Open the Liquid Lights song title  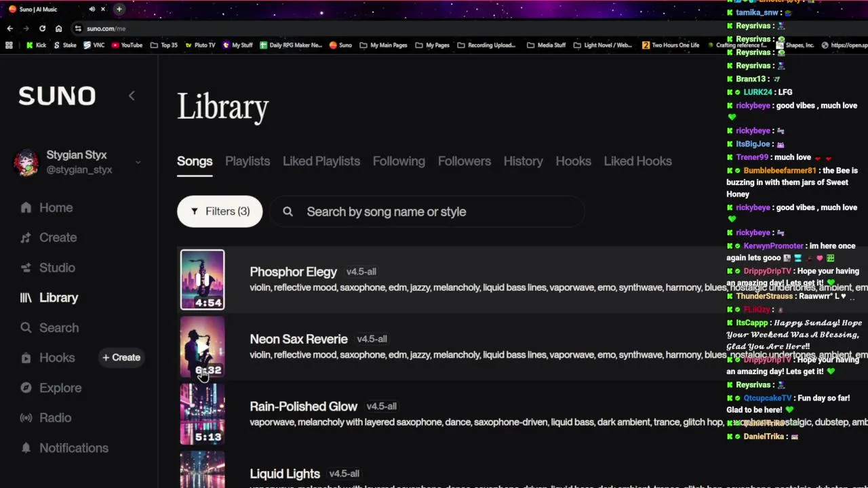285,474
